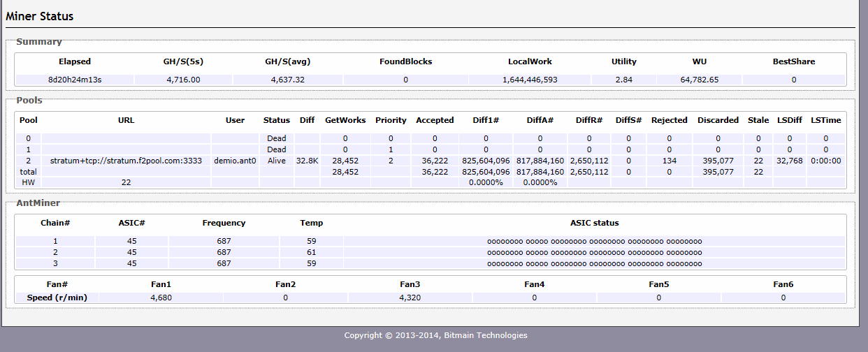Click the GH/S(avg) column header
Image resolution: width=868 pixels, height=352 pixels.
point(288,61)
